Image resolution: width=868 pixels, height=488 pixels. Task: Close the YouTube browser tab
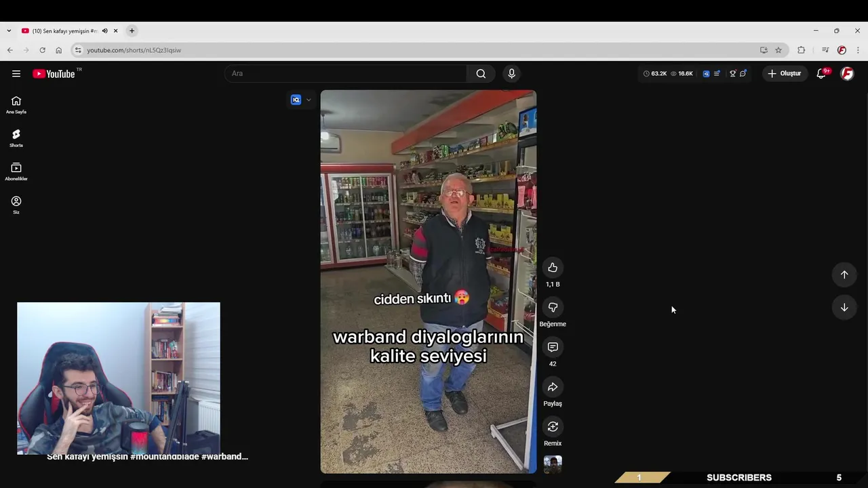[115, 31]
